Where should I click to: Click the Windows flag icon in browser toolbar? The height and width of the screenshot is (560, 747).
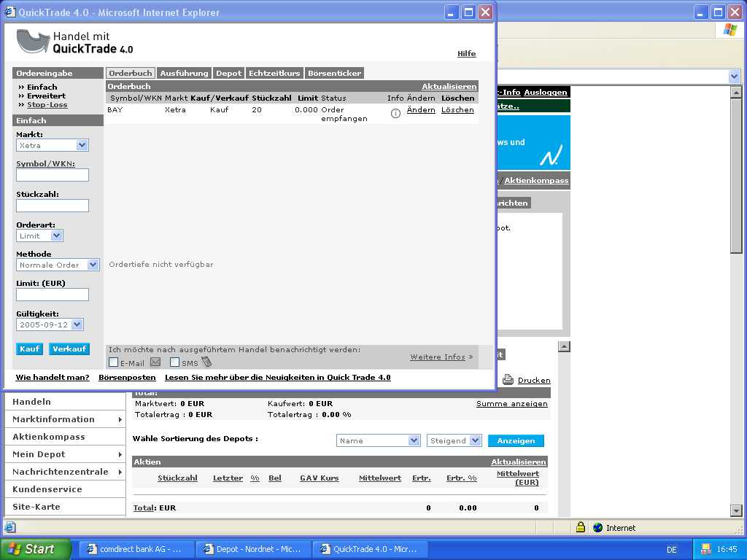tap(729, 30)
